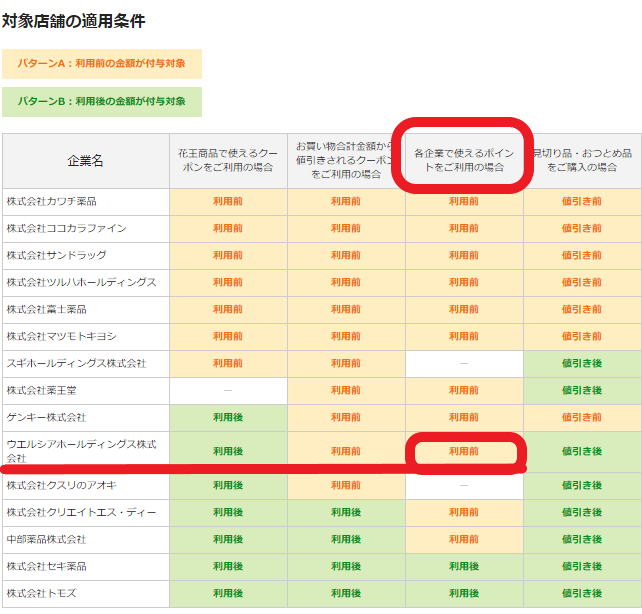Image resolution: width=642 pixels, height=614 pixels.
Task: Click 中部薬品 row's 値引き後 cell
Action: tap(582, 540)
